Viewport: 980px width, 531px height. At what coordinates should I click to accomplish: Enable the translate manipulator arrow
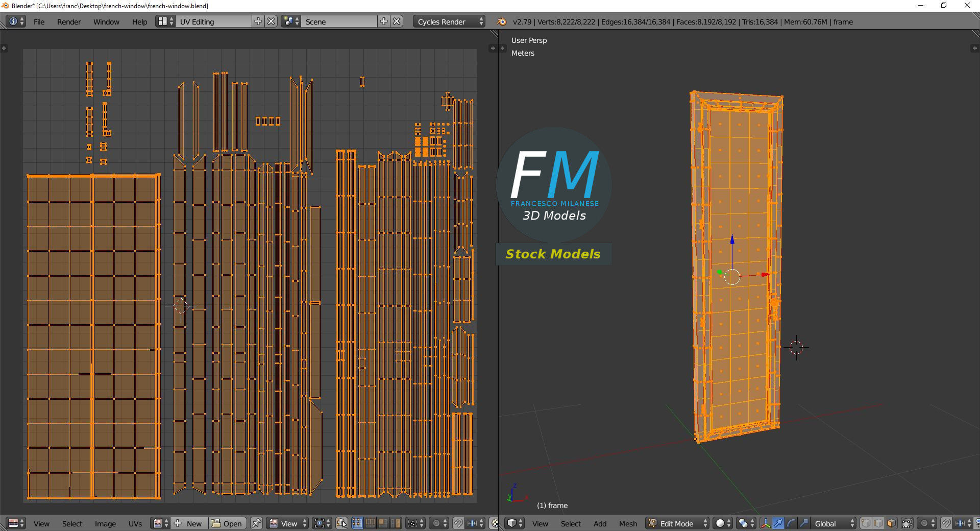point(778,523)
